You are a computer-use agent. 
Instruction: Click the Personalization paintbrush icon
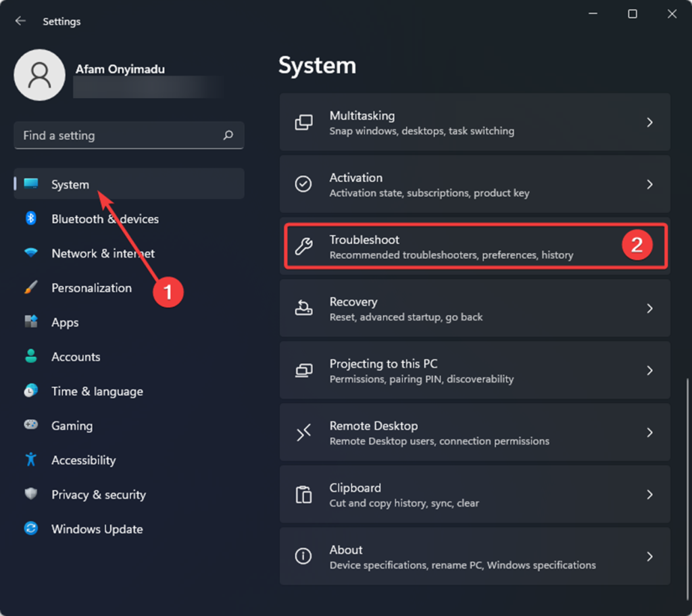[31, 287]
